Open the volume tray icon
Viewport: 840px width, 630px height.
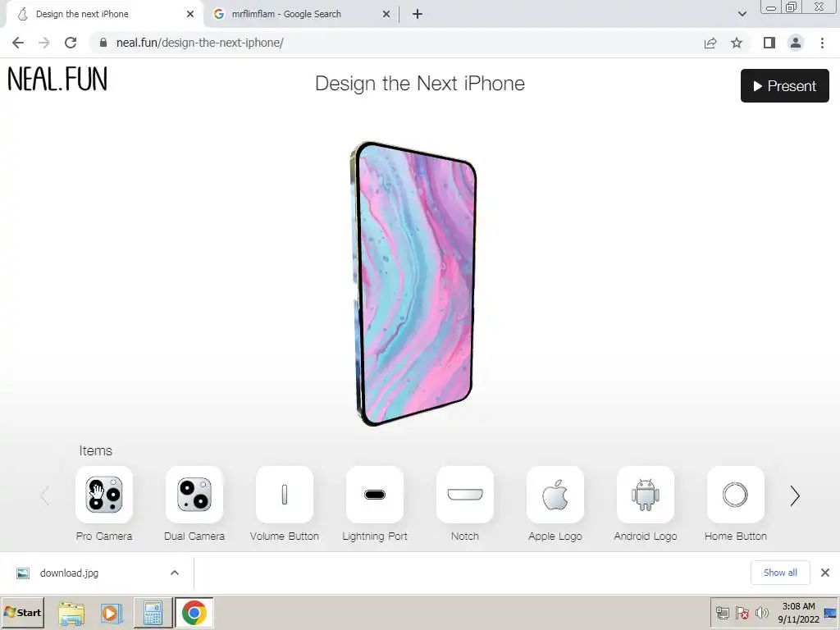tap(761, 613)
